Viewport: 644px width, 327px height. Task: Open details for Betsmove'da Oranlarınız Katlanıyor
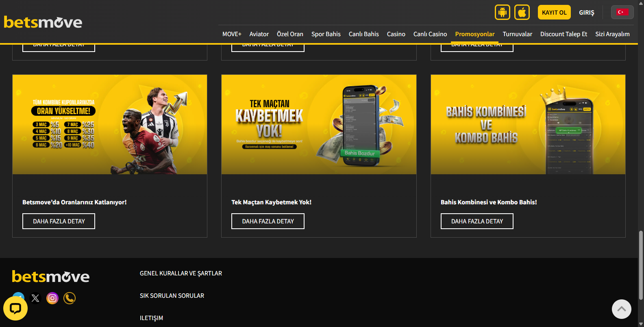[59, 221]
